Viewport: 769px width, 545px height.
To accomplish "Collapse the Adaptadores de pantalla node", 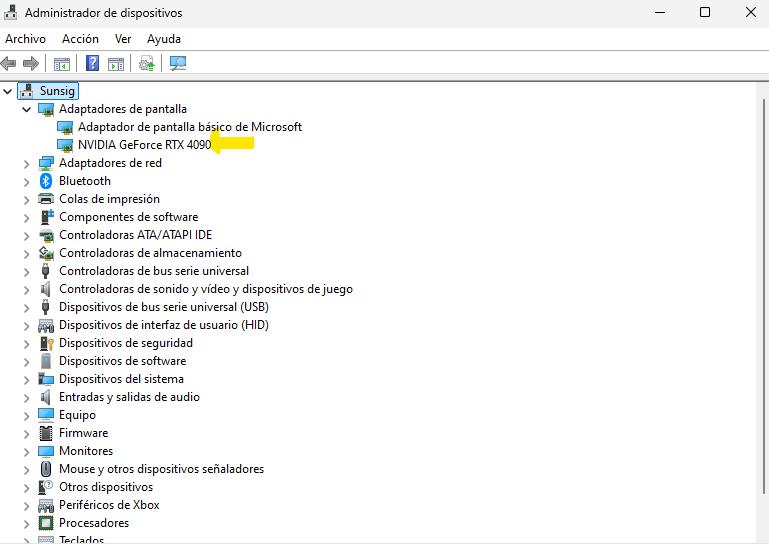I will (x=26, y=109).
